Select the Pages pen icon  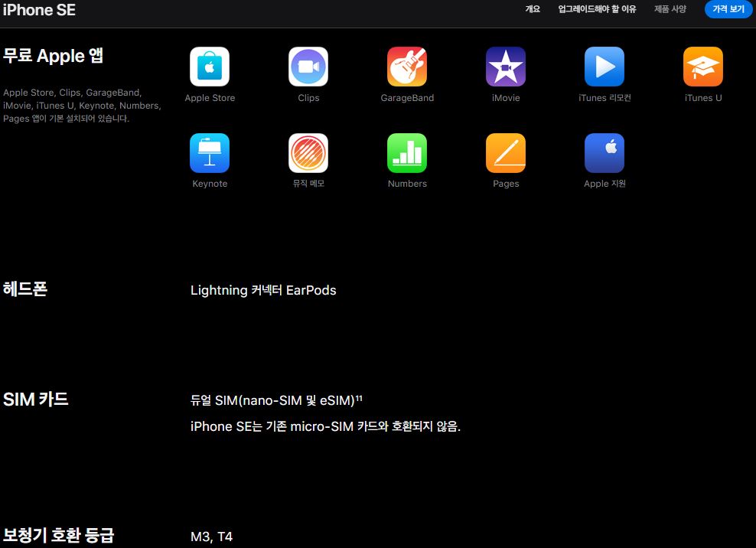tap(506, 153)
